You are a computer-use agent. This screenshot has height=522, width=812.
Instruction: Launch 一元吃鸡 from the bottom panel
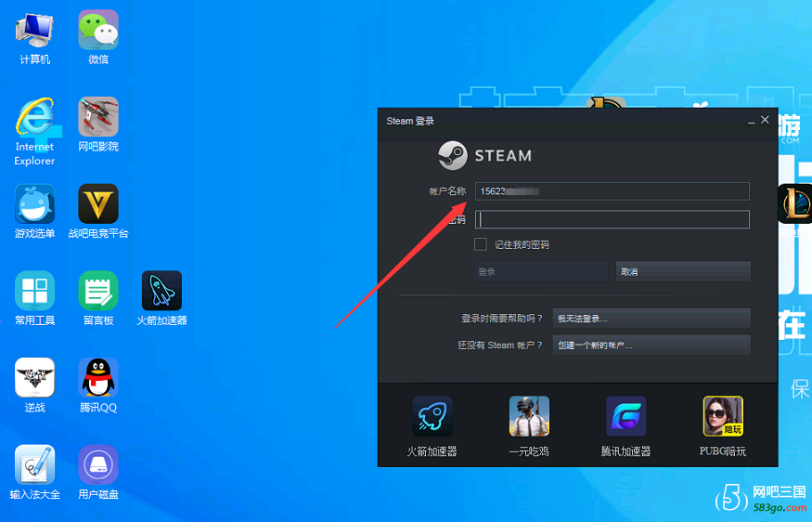click(529, 416)
